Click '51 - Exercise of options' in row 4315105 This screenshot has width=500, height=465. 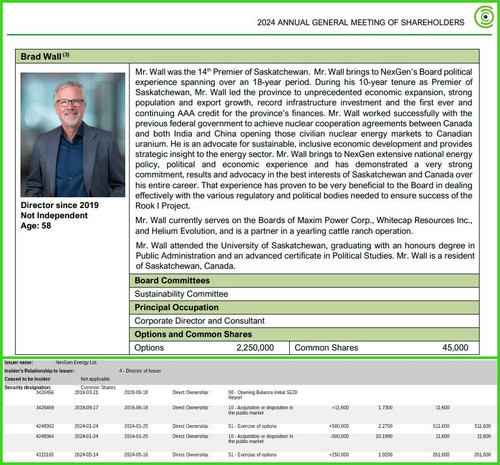click(x=252, y=455)
